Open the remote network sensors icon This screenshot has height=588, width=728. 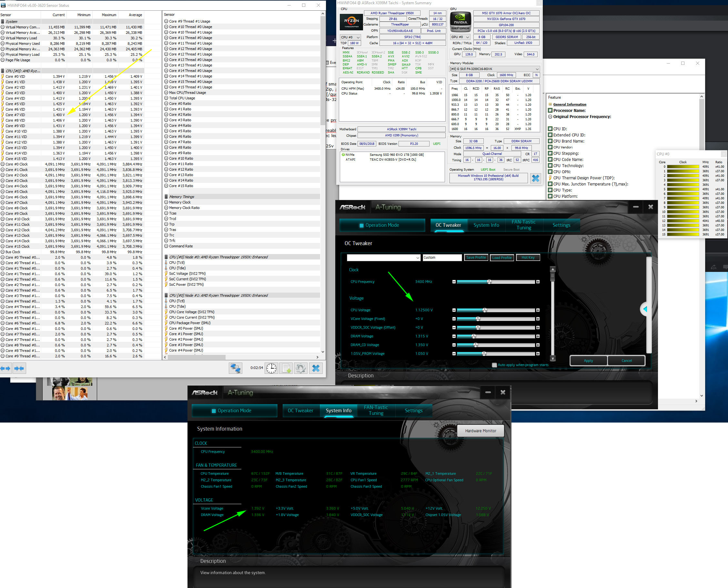click(235, 368)
